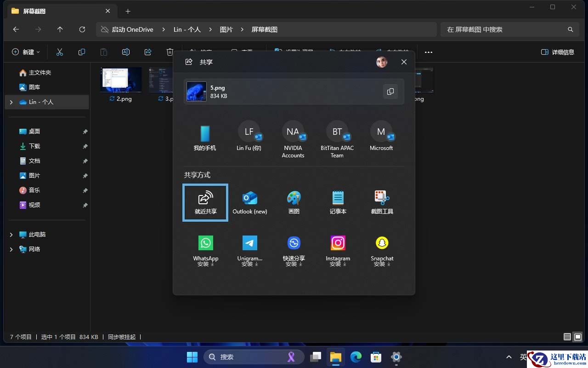Click the taskbar 搜索 box

tap(254, 357)
